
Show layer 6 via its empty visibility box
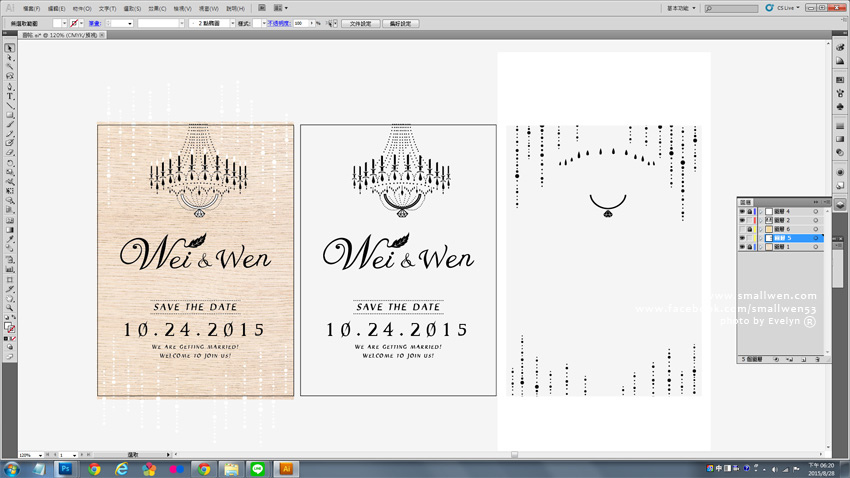(x=742, y=229)
